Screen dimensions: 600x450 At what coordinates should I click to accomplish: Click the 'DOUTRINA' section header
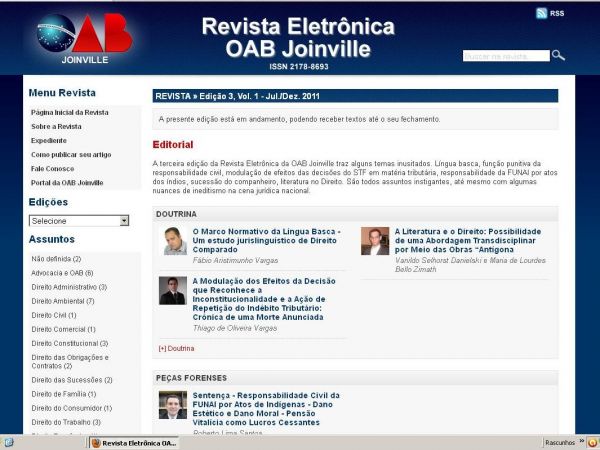(x=176, y=214)
